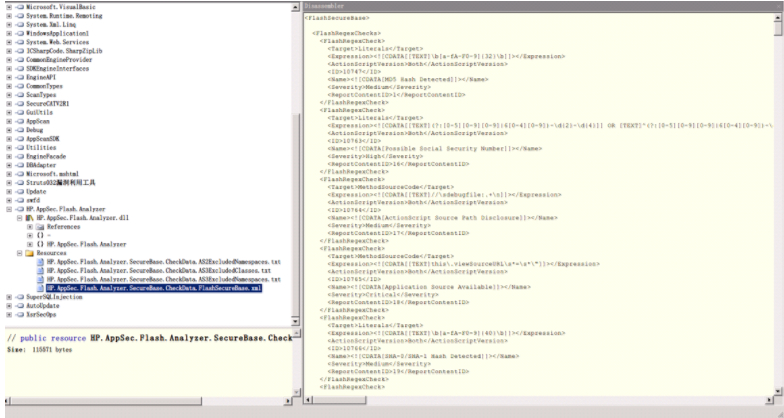This screenshot has height=418, width=784.
Task: Click the AS3ExcludedNamespaces.txt resource file icon
Action: click(40, 280)
